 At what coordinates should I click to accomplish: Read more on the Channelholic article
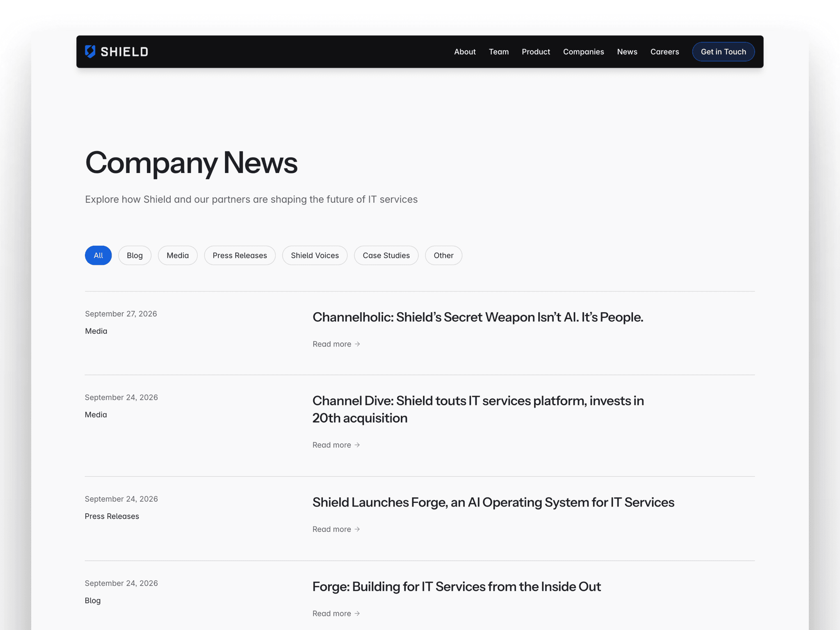coord(336,344)
